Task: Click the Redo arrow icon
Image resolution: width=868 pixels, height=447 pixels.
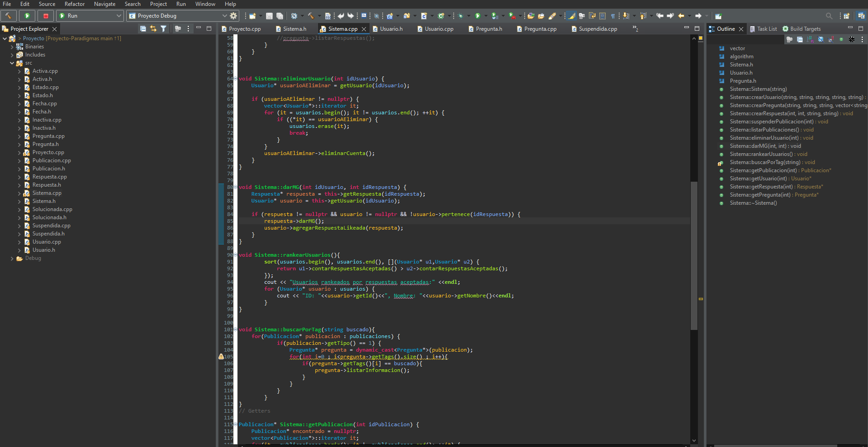Action: (351, 16)
